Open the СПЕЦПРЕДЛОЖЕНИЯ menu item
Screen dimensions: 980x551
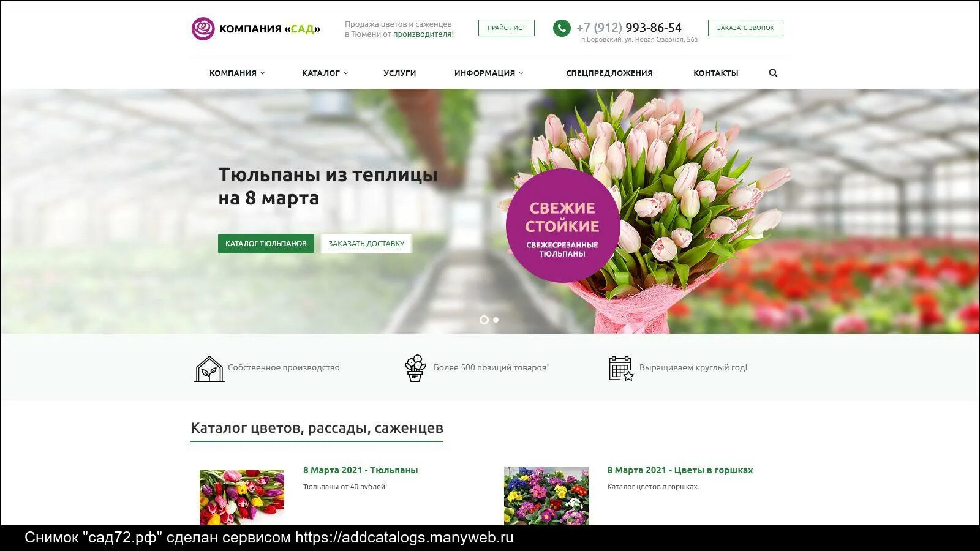click(x=609, y=73)
